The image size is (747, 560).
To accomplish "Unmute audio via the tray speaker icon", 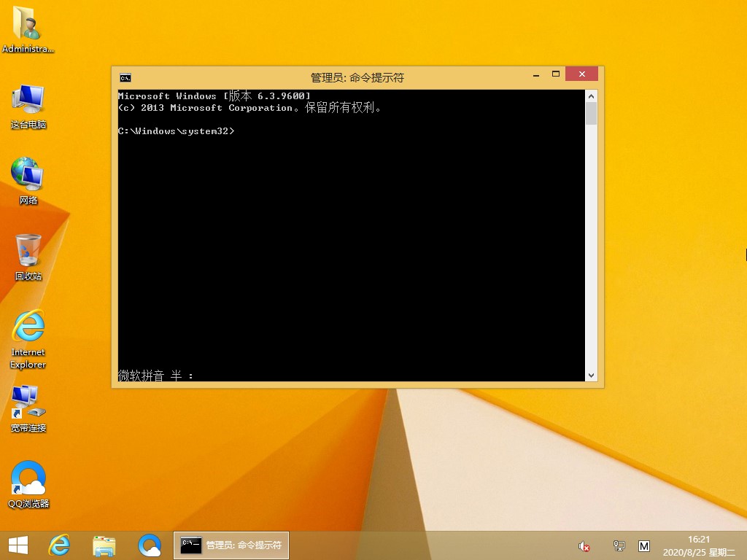I will tap(584, 545).
